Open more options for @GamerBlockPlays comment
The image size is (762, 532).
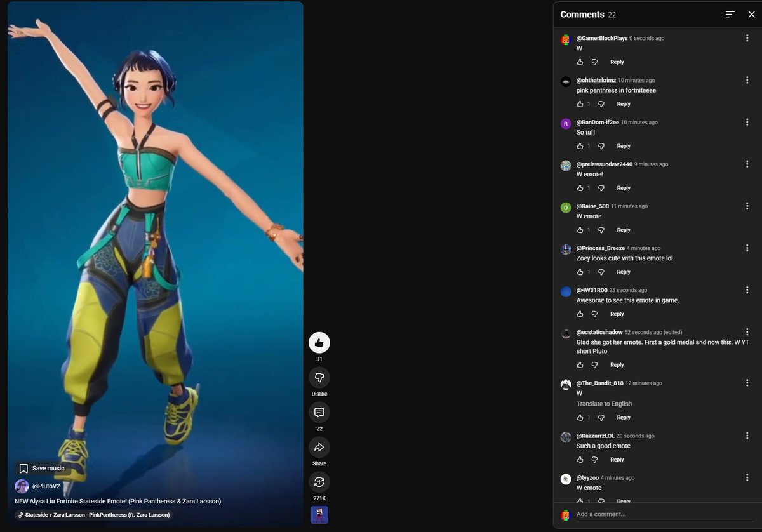coord(747,38)
